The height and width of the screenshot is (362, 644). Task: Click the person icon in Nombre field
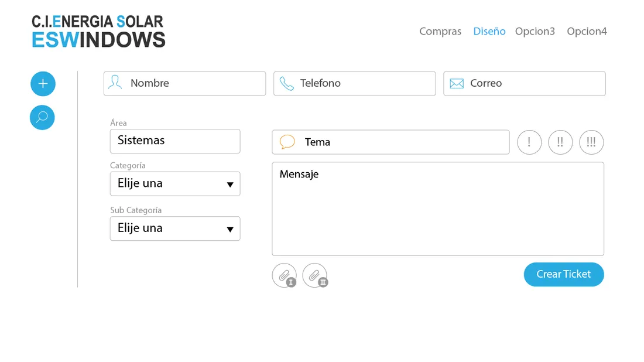pyautogui.click(x=115, y=83)
